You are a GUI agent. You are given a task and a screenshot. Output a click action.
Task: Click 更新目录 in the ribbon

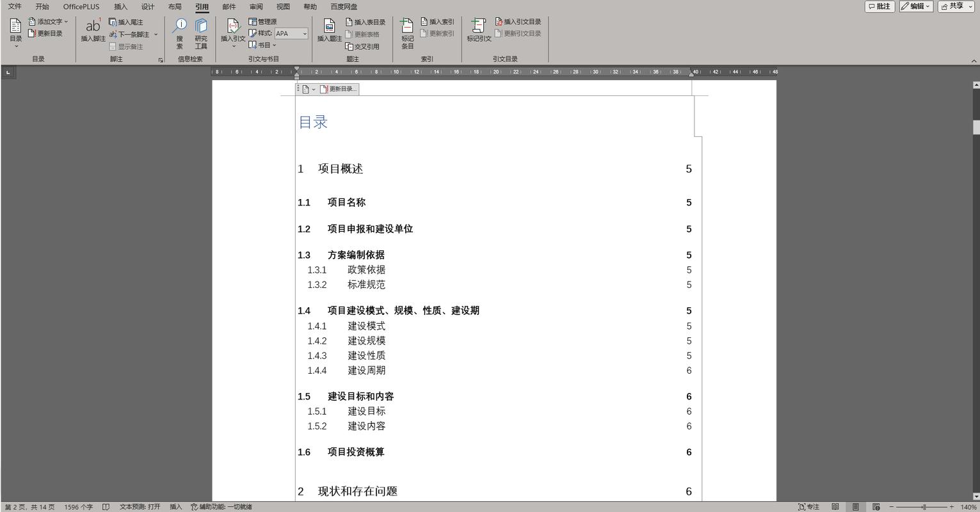[45, 33]
